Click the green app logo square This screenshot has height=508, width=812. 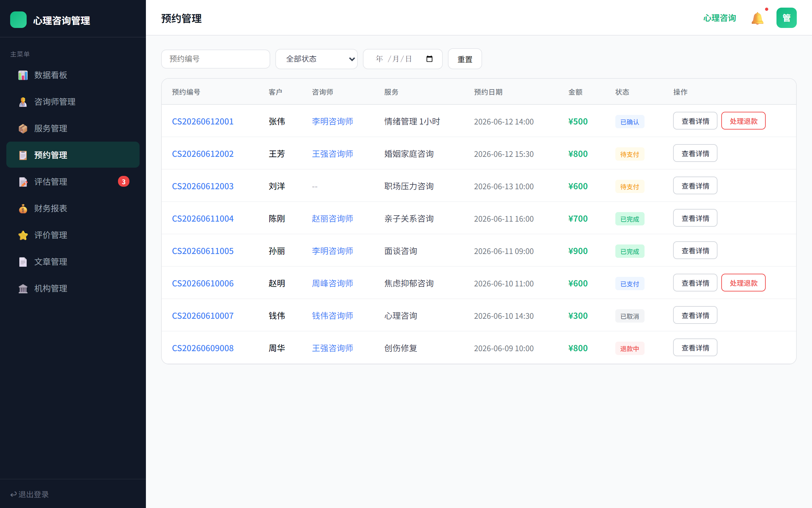tap(18, 20)
